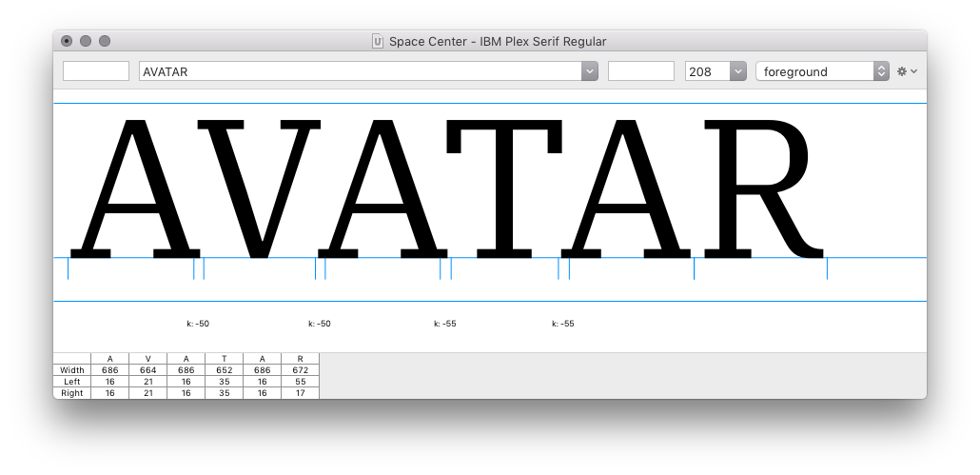Screen dimensions: 980x475
Task: Click the width value 664 for V
Action: click(x=148, y=370)
